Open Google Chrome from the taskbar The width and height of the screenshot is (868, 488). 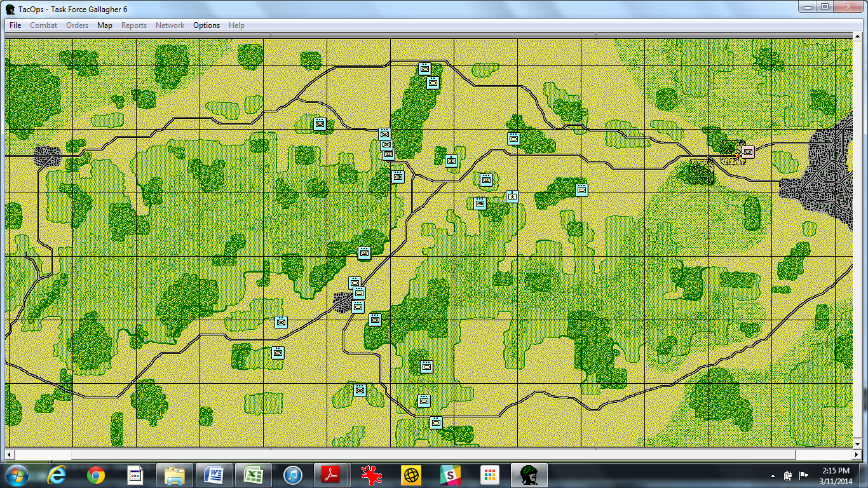click(x=96, y=475)
